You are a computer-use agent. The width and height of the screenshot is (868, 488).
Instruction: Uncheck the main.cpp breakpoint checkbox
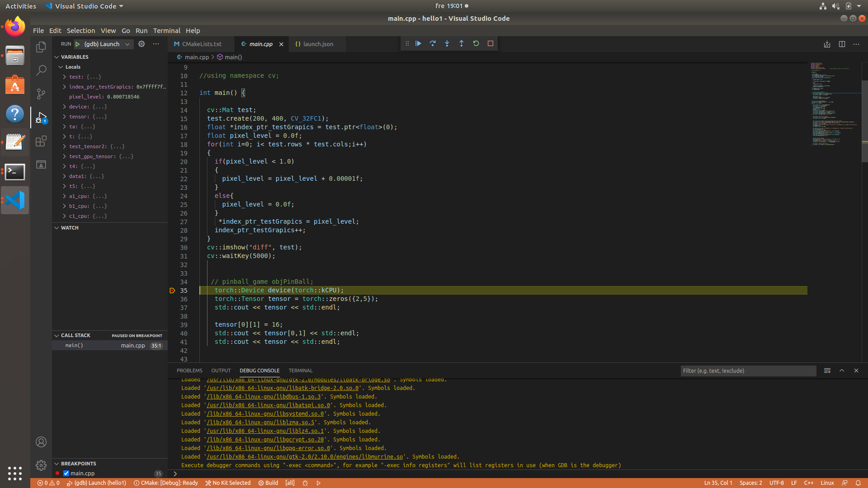(66, 473)
